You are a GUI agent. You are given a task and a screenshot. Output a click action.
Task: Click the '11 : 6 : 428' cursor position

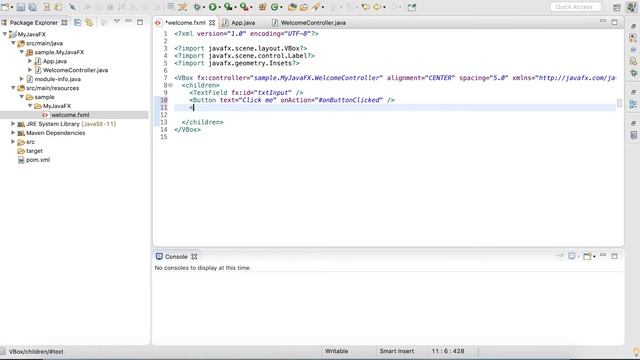click(448, 351)
